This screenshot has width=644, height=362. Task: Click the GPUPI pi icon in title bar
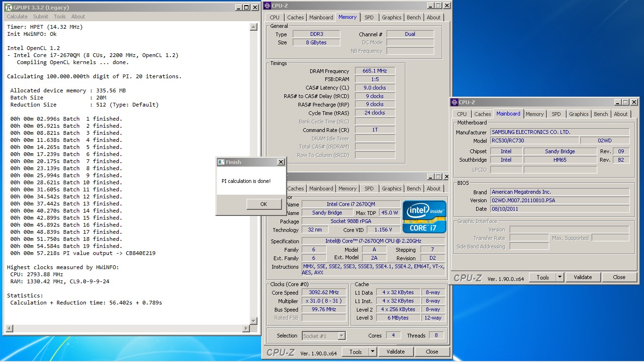(x=8, y=8)
